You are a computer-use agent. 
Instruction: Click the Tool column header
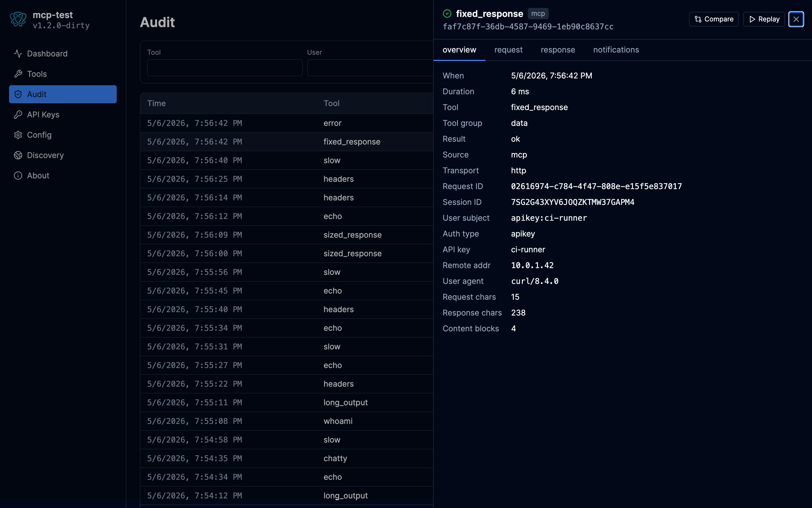[x=332, y=104]
